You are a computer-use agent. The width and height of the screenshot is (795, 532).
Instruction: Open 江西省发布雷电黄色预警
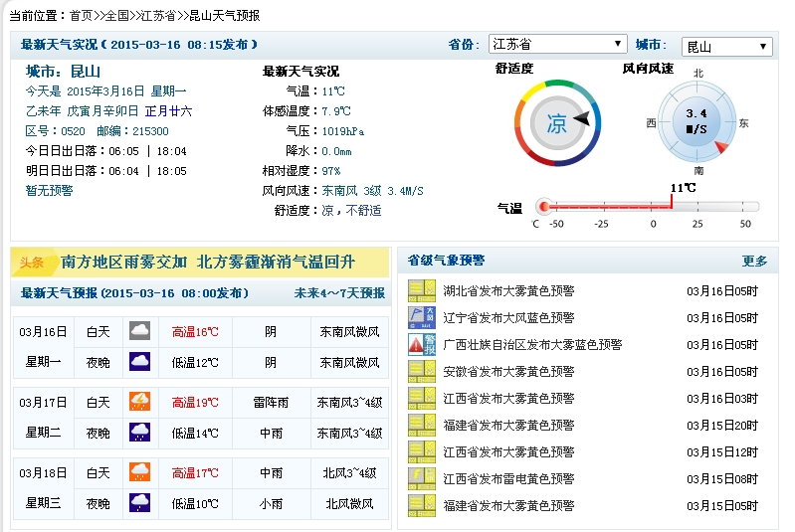click(508, 479)
